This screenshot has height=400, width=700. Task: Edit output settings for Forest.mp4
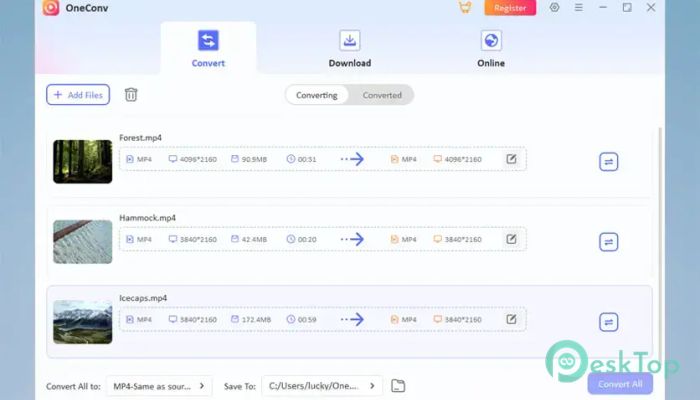(512, 158)
